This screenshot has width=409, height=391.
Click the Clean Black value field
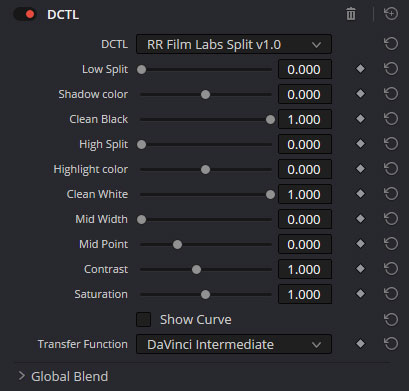(305, 119)
